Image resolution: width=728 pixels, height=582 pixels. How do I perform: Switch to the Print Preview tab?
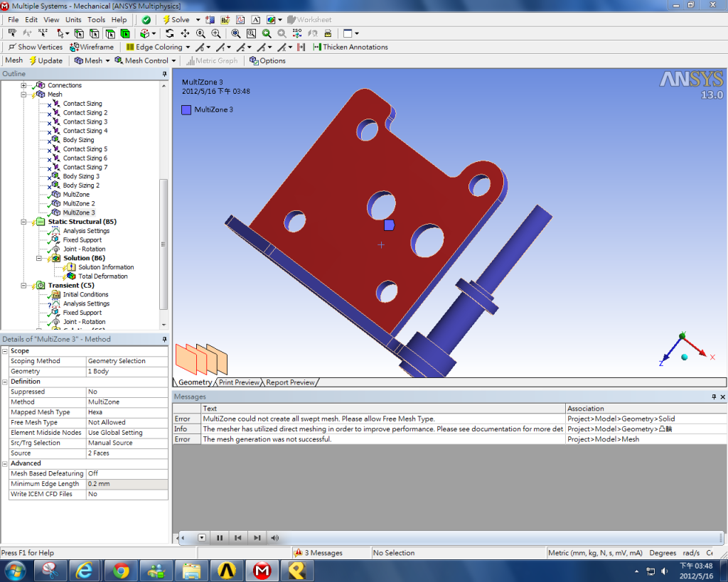(239, 382)
